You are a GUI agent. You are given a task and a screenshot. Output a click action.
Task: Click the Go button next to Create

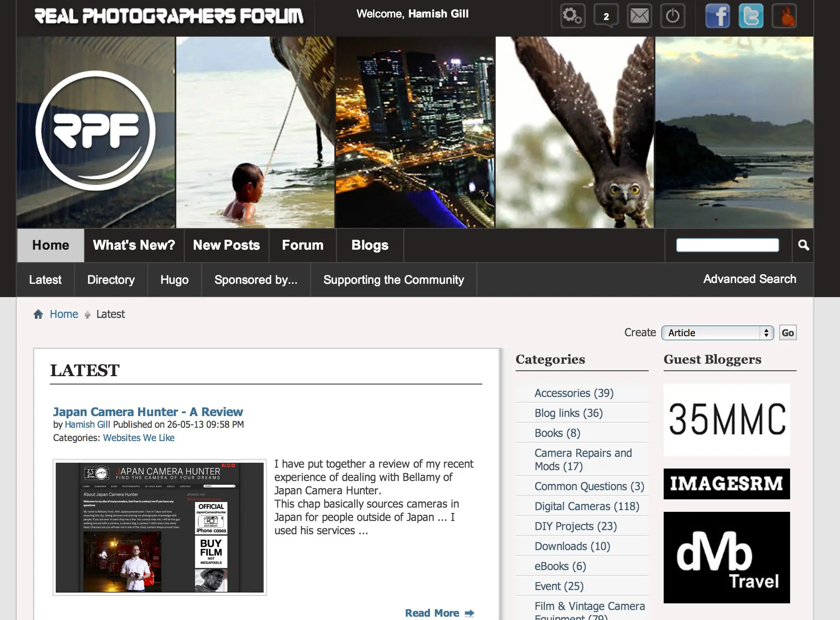coord(788,333)
